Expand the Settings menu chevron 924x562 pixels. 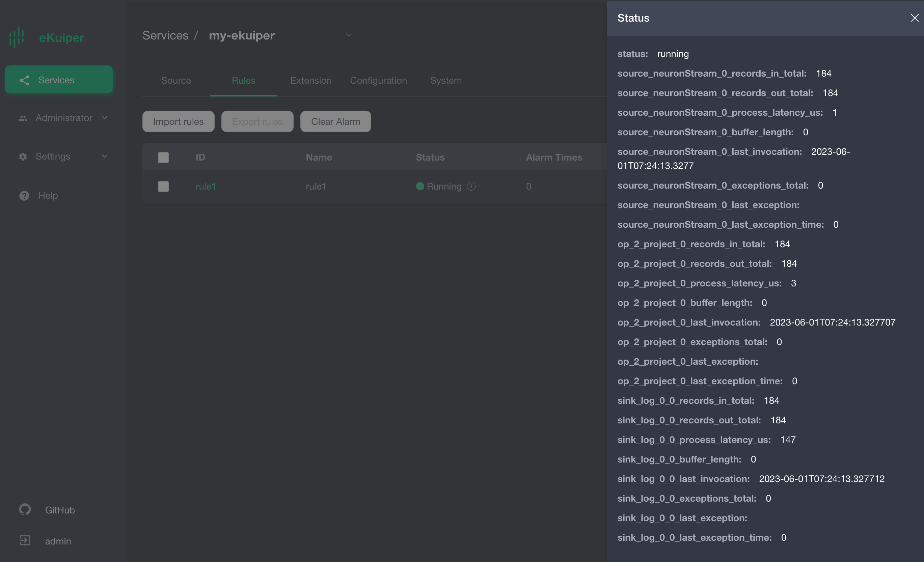(105, 156)
